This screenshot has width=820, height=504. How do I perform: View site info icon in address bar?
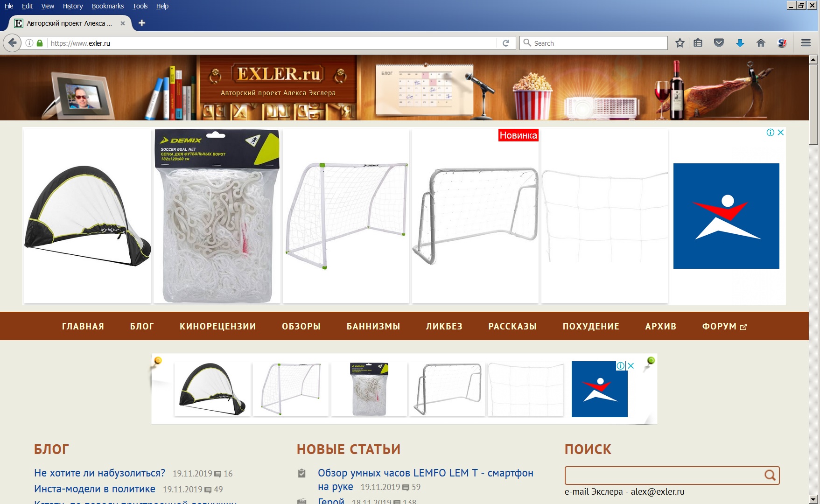(x=29, y=43)
